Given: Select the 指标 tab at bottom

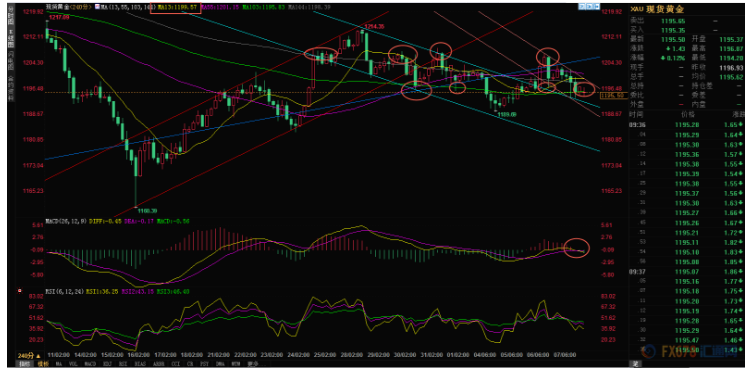Looking at the screenshot, I should (x=24, y=364).
